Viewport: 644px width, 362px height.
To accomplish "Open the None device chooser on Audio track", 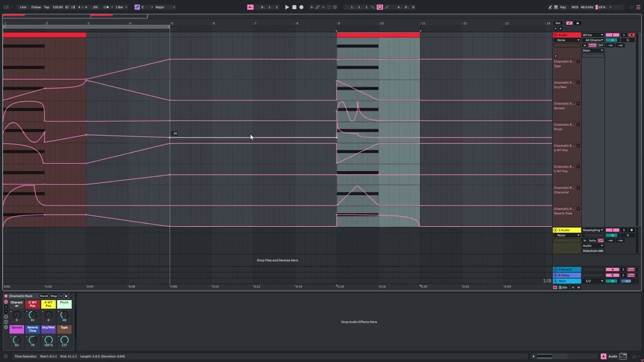I will (x=567, y=40).
